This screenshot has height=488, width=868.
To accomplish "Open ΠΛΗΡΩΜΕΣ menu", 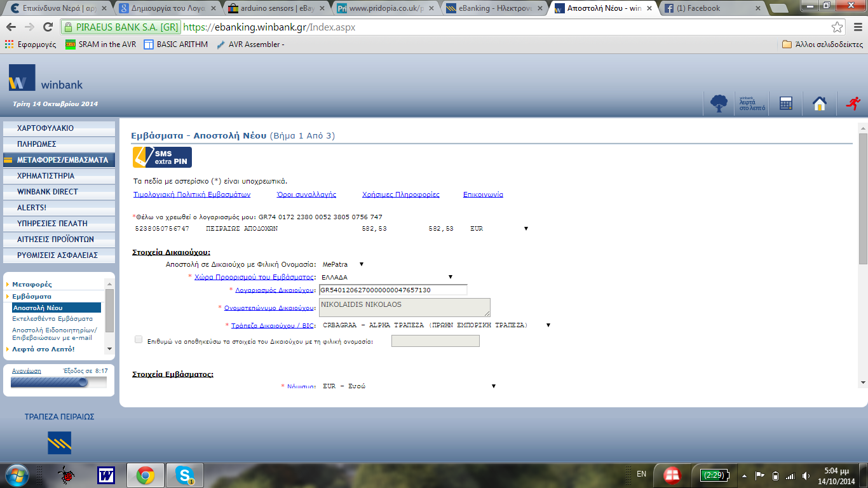I will [59, 144].
